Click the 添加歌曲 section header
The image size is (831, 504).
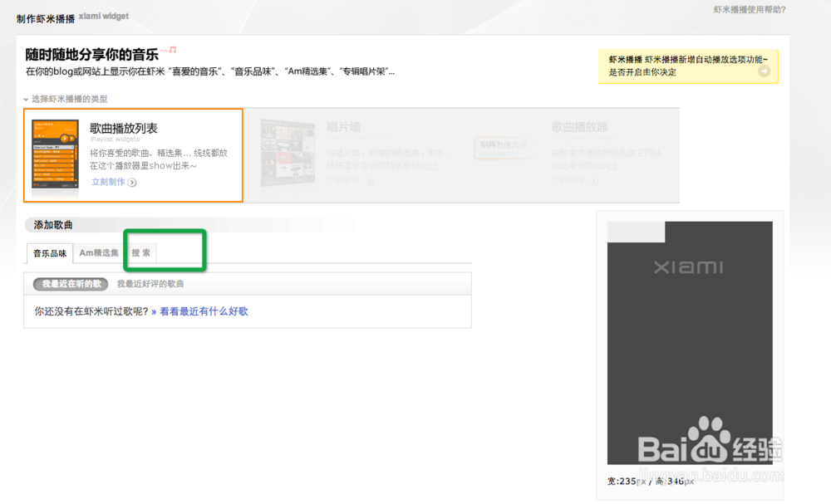point(53,225)
